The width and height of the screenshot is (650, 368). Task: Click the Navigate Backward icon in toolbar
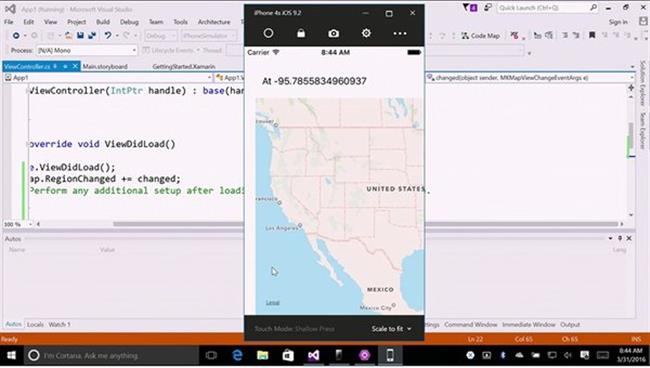click(16, 36)
